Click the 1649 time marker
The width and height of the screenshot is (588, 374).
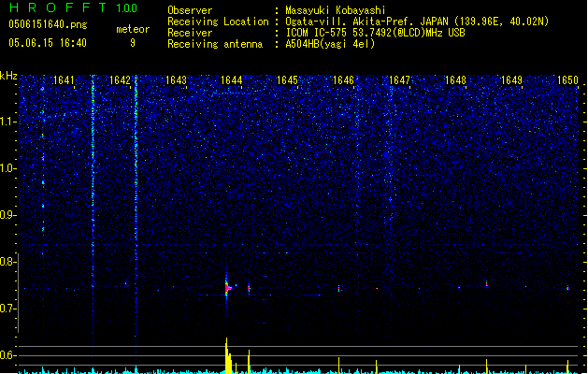coord(511,80)
